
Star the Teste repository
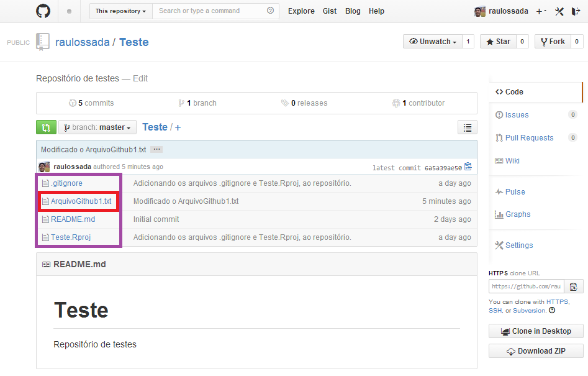tap(498, 41)
